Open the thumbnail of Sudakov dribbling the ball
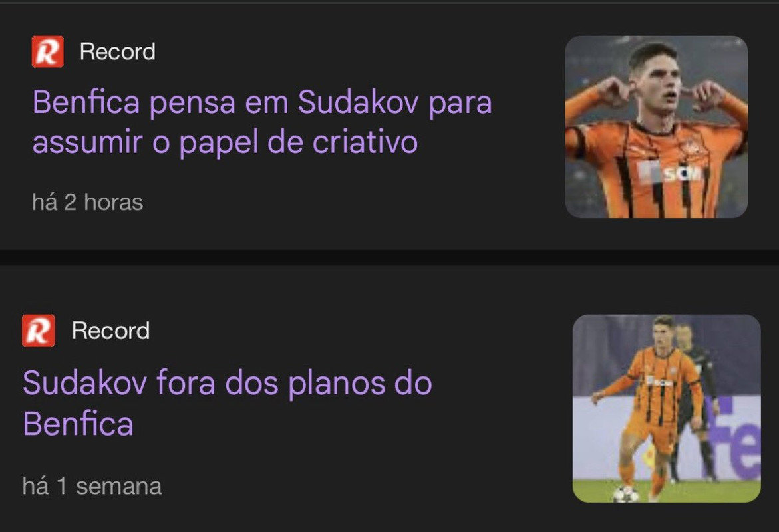This screenshot has width=779, height=532. (x=667, y=408)
